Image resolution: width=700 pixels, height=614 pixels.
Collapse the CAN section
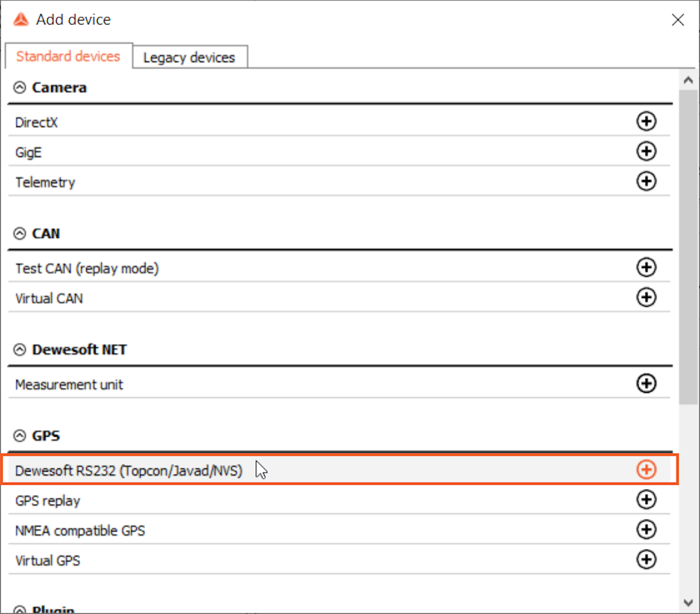pyautogui.click(x=20, y=234)
